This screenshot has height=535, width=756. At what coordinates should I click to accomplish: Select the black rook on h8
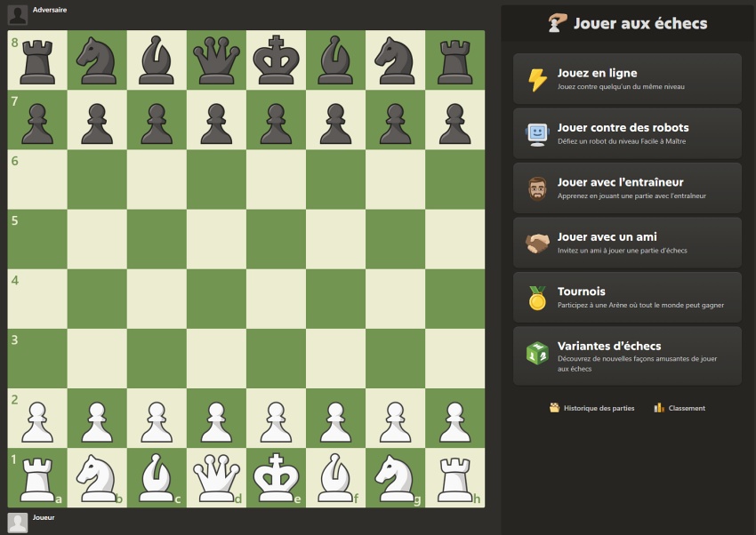coord(454,62)
